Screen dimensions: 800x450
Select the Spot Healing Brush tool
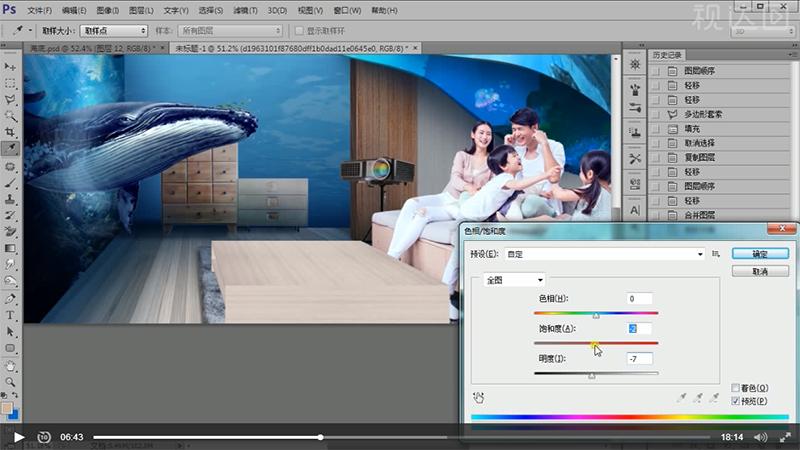(x=10, y=167)
